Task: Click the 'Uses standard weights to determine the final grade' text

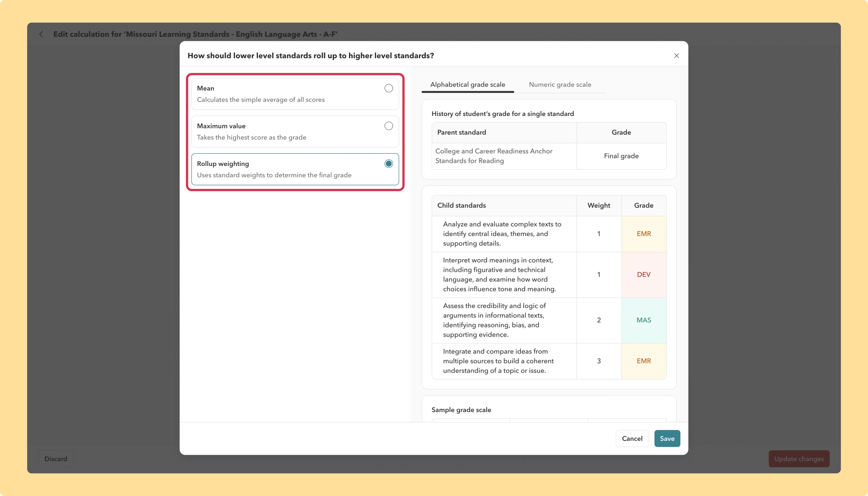Action: tap(274, 175)
